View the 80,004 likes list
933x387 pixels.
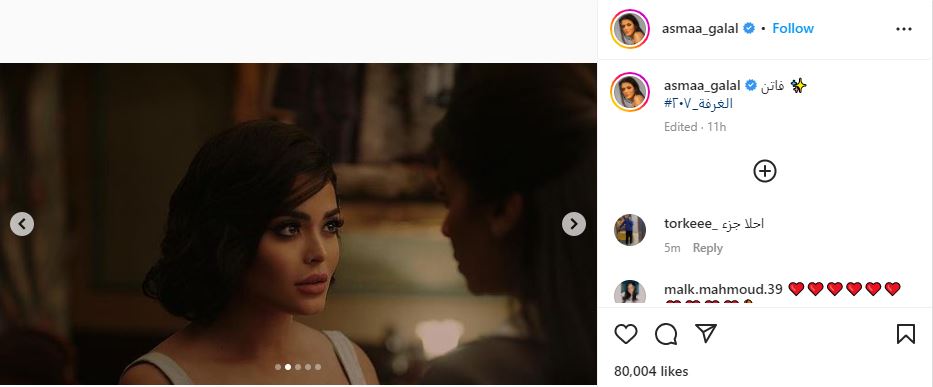tap(651, 372)
